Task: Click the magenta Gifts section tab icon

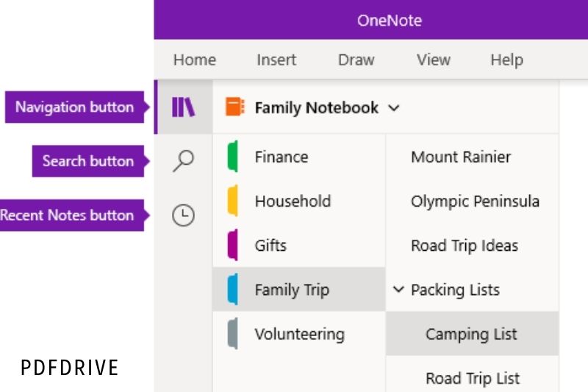Action: coord(232,245)
